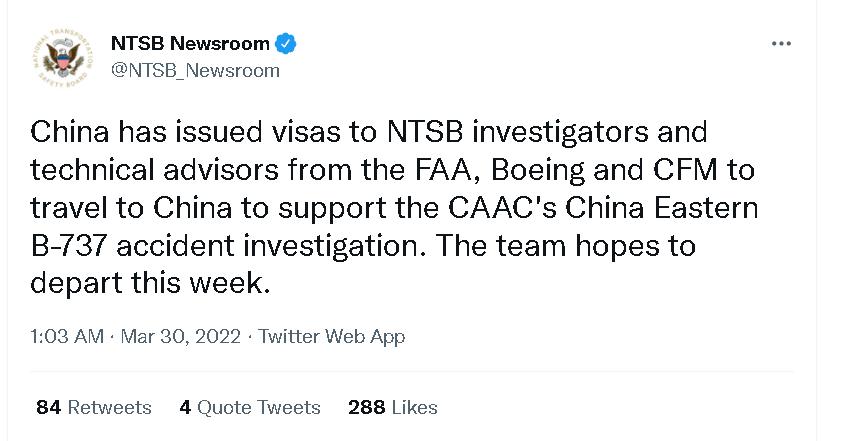Show the 288 Likes list
This screenshot has height=441, width=853.
pyautogui.click(x=393, y=407)
